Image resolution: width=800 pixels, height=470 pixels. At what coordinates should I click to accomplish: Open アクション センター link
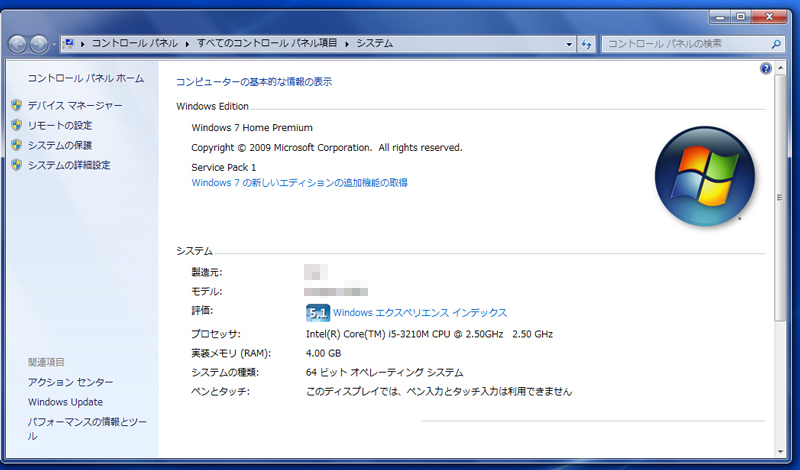coord(70,382)
